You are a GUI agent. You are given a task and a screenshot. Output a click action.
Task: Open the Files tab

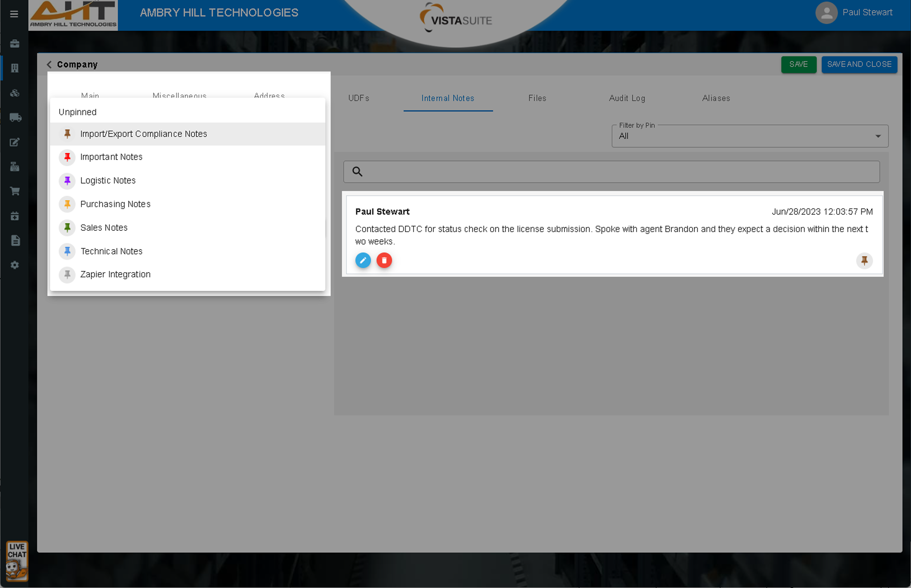(537, 98)
